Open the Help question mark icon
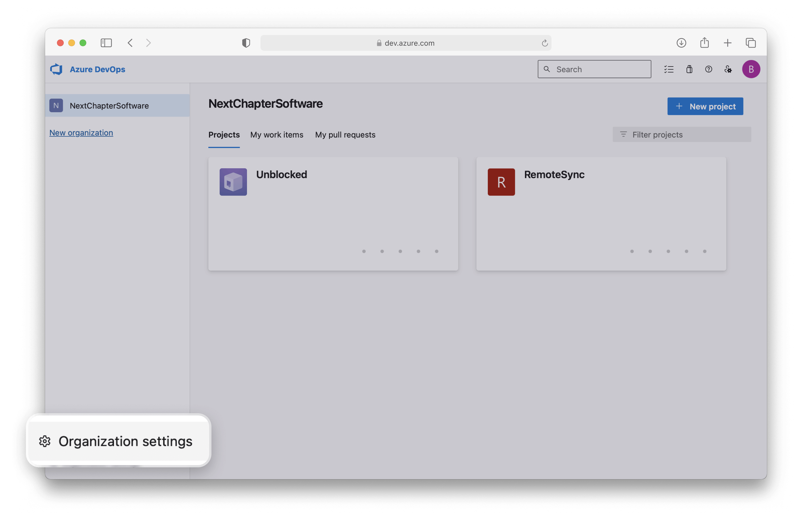 point(709,69)
